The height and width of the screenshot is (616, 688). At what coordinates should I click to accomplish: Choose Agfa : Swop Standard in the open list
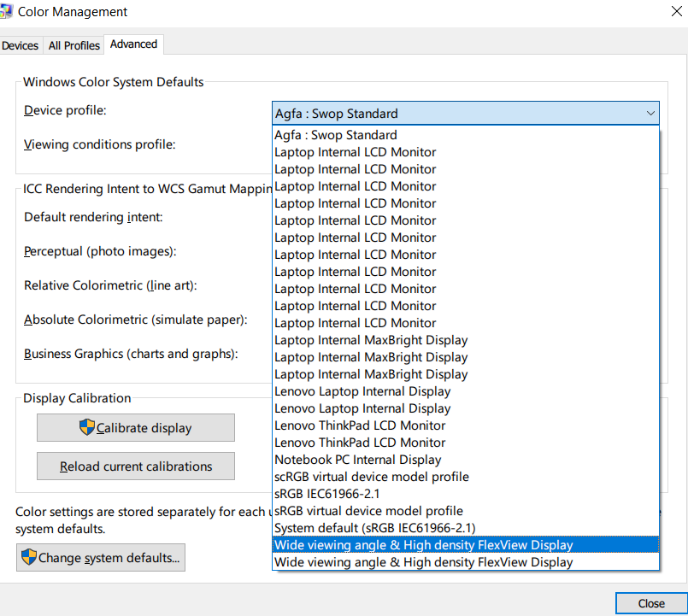coord(466,135)
